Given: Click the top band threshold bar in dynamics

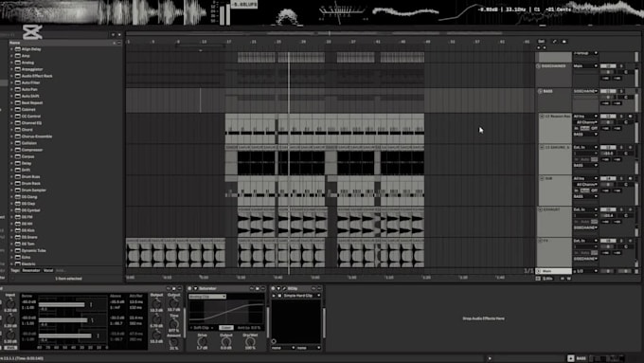Looking at the screenshot, I should (62, 305).
